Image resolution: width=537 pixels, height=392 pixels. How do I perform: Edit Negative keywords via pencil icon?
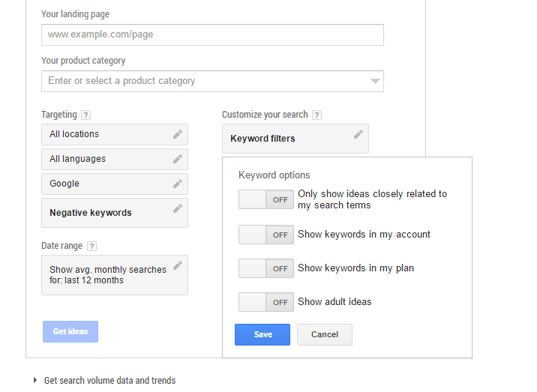click(x=178, y=208)
